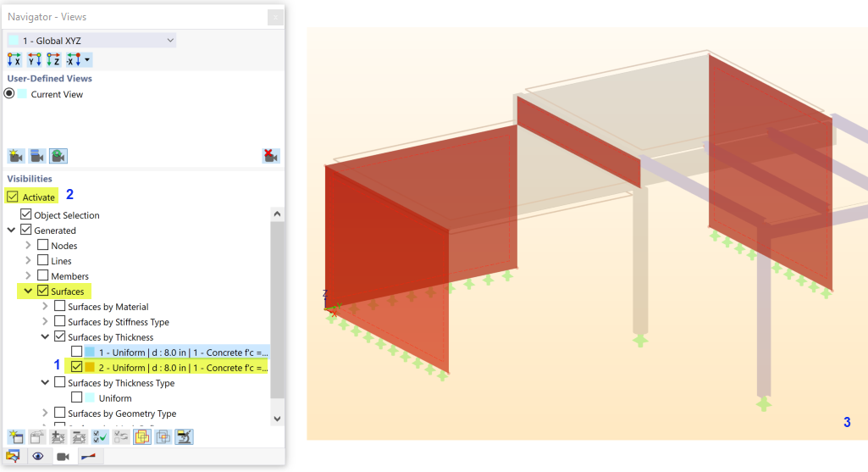Screen dimensions: 868x472
Task: Enable Surfaces by Material checkbox
Action: click(60, 306)
